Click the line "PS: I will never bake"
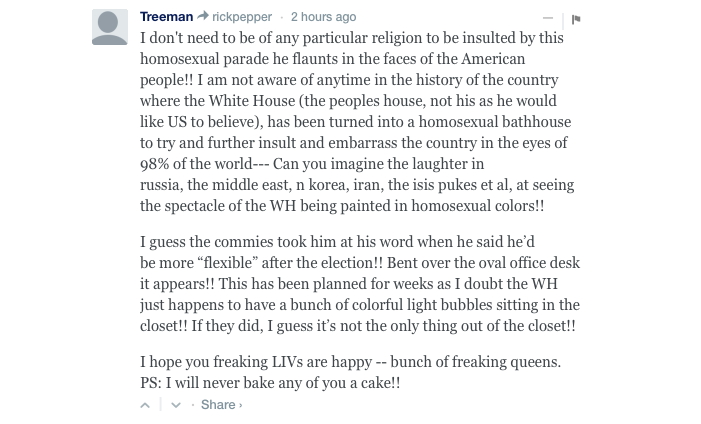 pos(270,383)
